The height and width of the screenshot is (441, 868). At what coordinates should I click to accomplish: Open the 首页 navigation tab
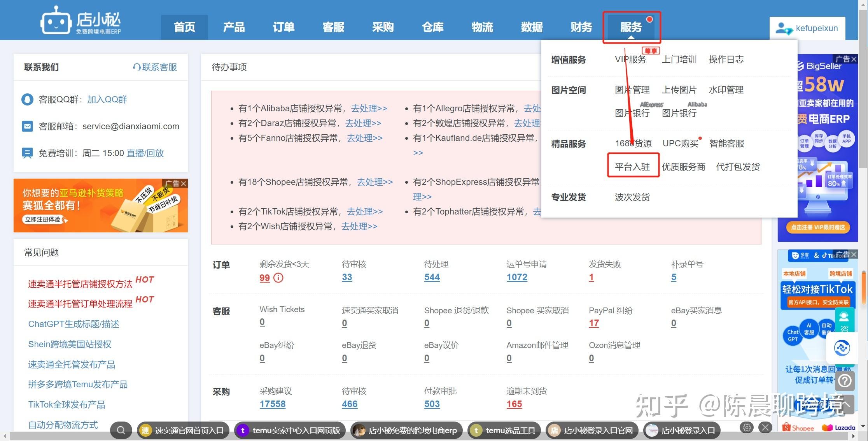[x=184, y=27]
